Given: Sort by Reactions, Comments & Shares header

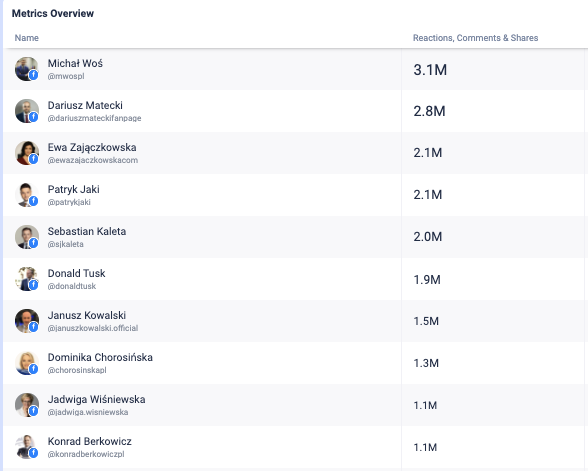Looking at the screenshot, I should click(x=476, y=38).
